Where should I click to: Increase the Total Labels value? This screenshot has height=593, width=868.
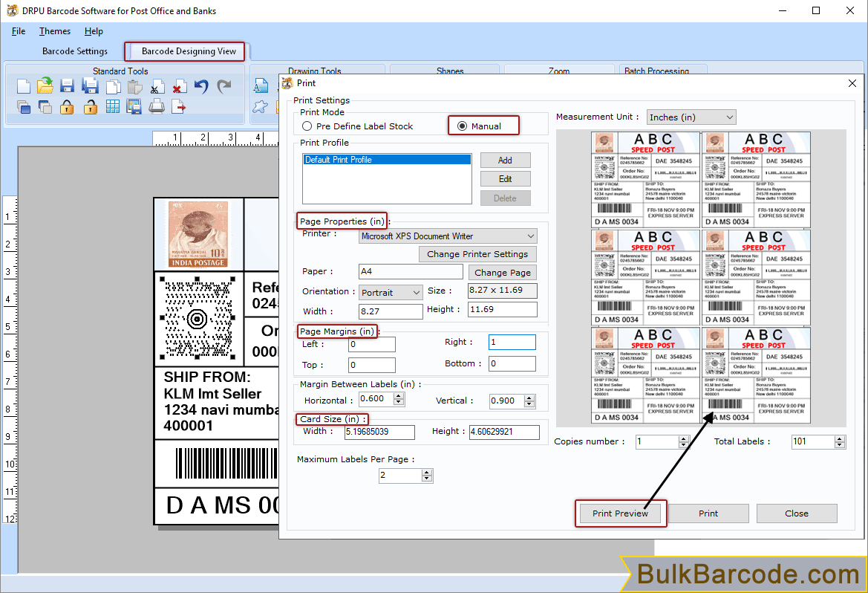(840, 439)
